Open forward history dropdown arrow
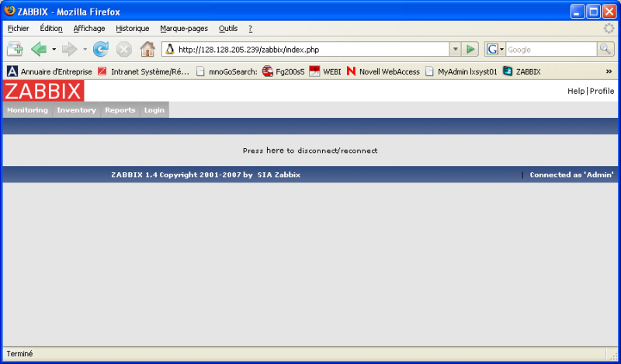 tap(85, 50)
